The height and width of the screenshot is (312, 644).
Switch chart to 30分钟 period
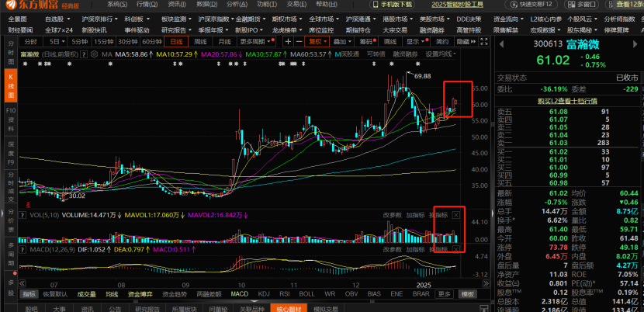126,41
